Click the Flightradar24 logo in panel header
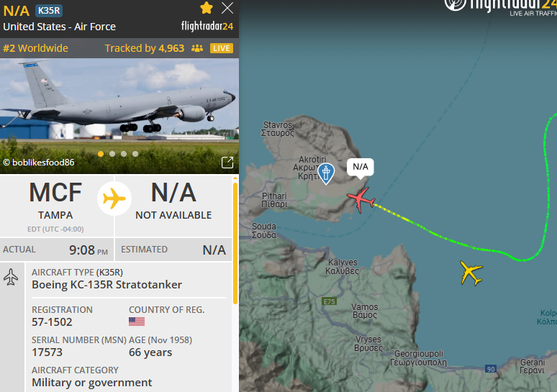Viewport: 557px width, 392px height. tap(207, 27)
